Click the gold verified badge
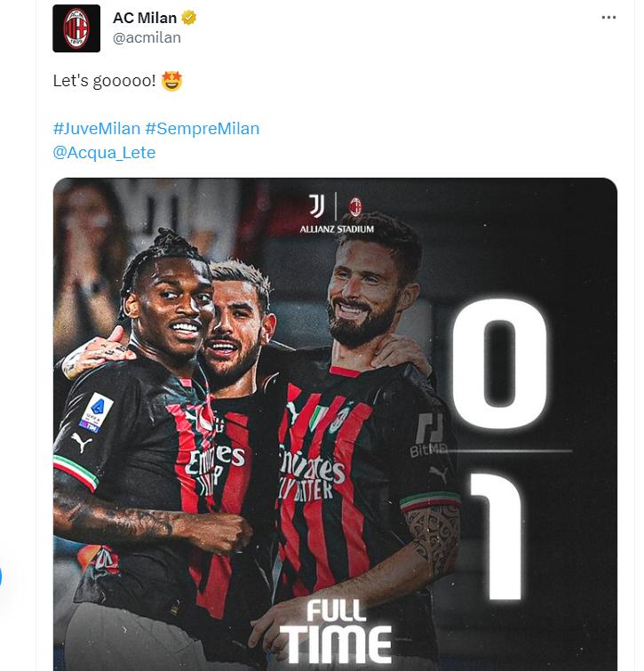This screenshot has height=671, width=644. (x=188, y=18)
